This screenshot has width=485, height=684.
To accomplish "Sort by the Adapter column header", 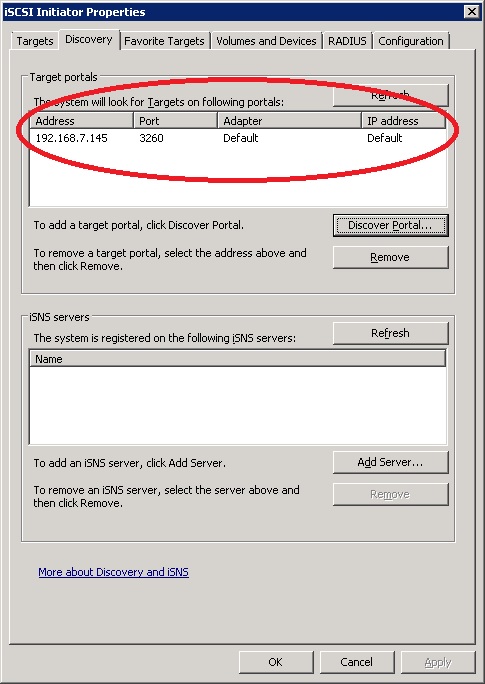I will 290,121.
